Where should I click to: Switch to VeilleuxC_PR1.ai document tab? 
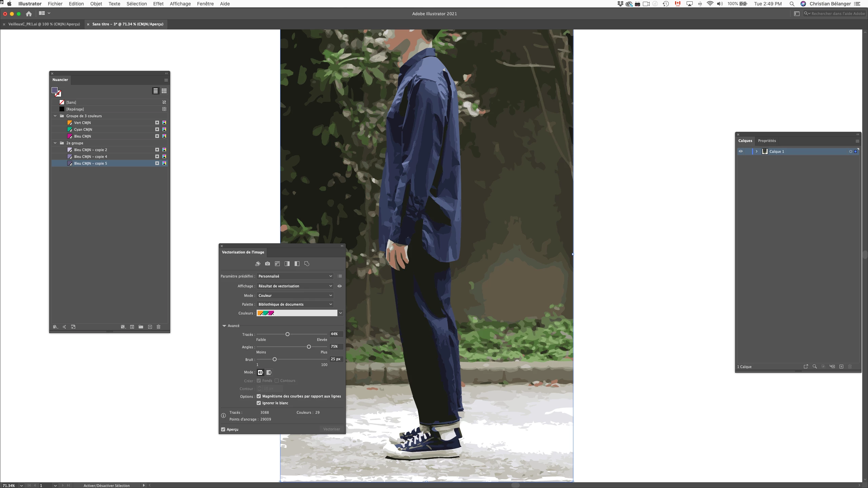pyautogui.click(x=44, y=24)
